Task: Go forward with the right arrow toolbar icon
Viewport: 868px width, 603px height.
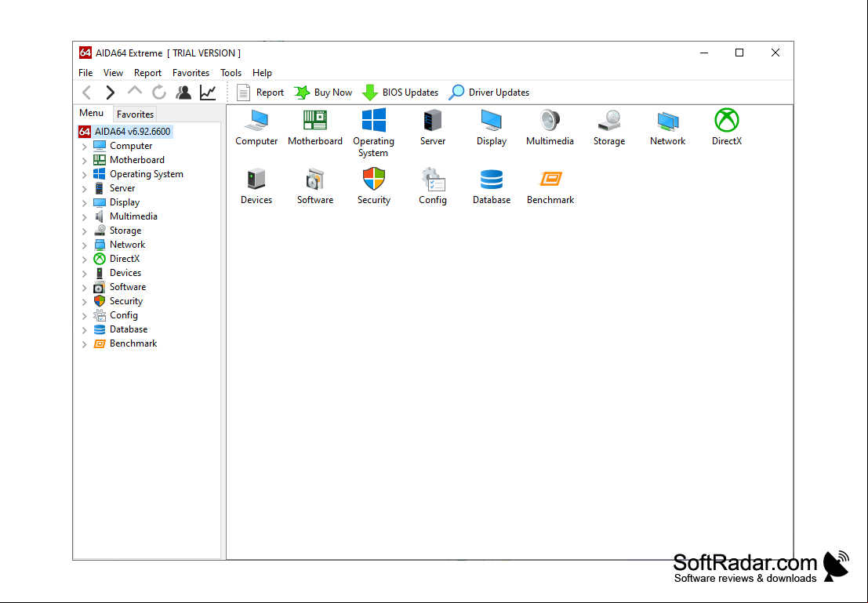Action: coord(110,93)
